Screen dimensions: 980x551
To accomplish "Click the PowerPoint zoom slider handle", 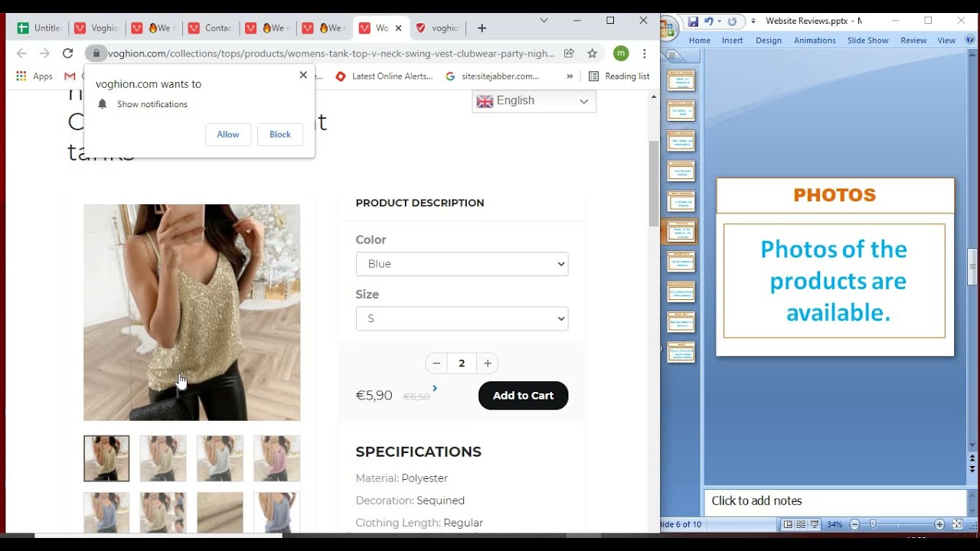I will [873, 524].
